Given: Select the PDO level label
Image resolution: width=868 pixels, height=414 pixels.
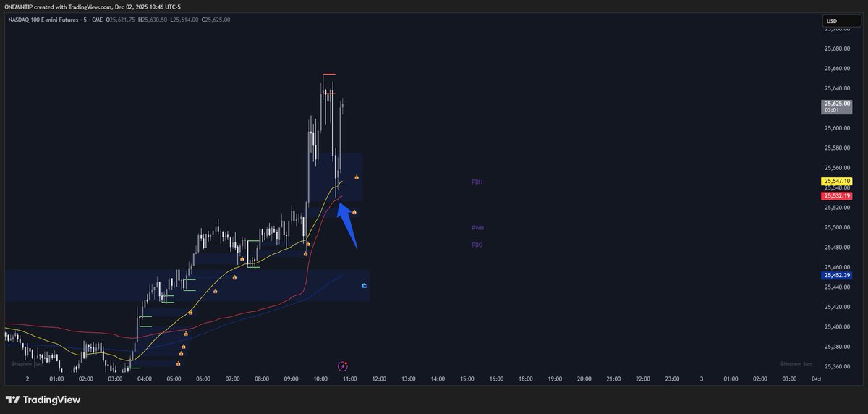Looking at the screenshot, I should point(477,245).
